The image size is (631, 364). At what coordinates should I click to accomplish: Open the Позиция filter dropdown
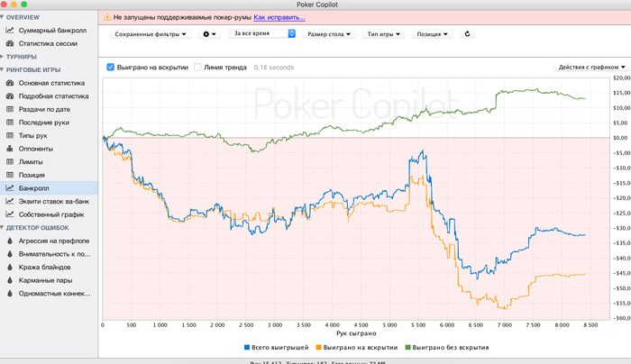432,34
